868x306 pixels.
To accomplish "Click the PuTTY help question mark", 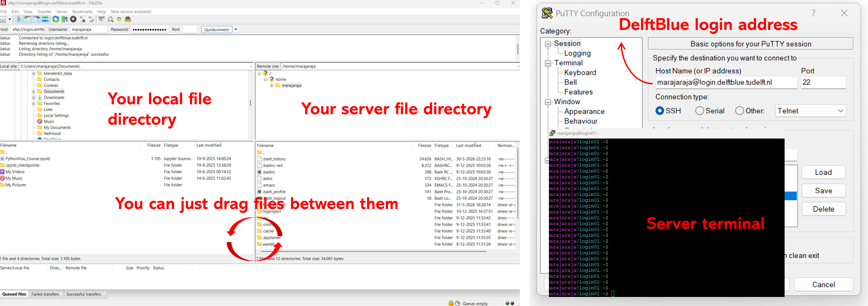I will [x=813, y=13].
